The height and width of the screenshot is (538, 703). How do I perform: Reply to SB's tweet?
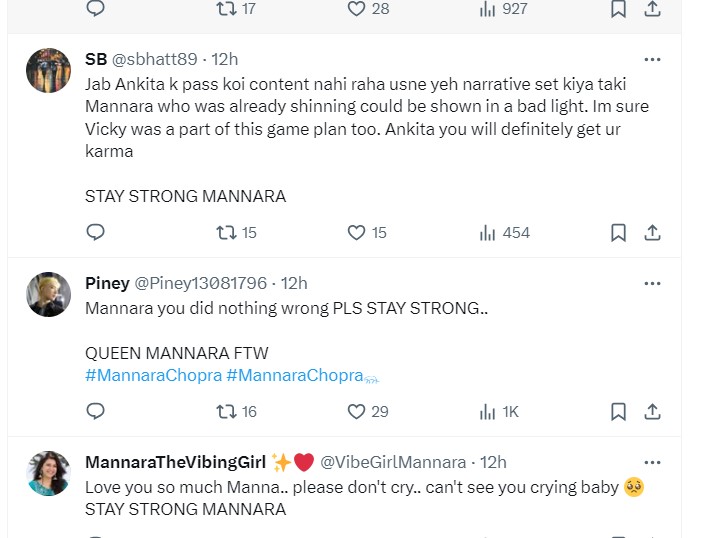pos(96,233)
